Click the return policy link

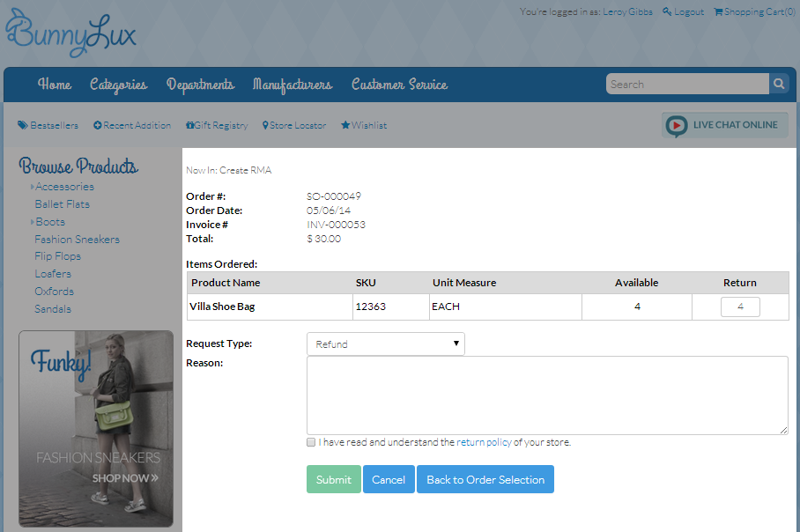[x=484, y=442]
